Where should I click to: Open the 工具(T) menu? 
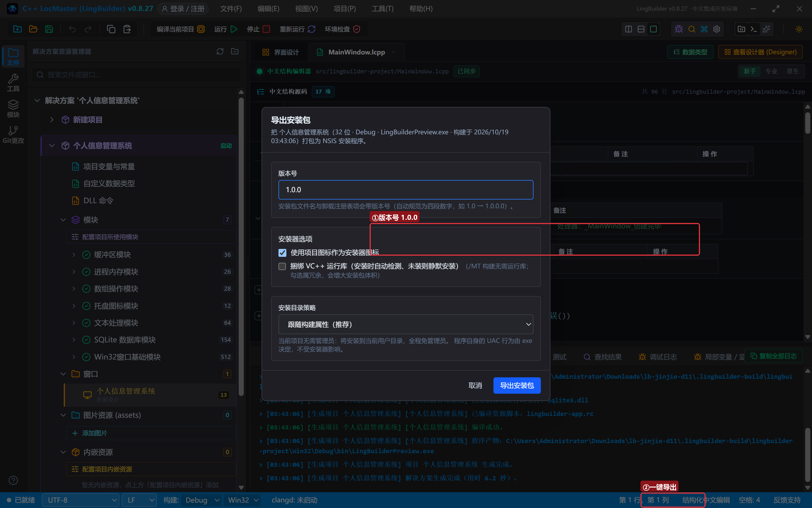pos(383,8)
